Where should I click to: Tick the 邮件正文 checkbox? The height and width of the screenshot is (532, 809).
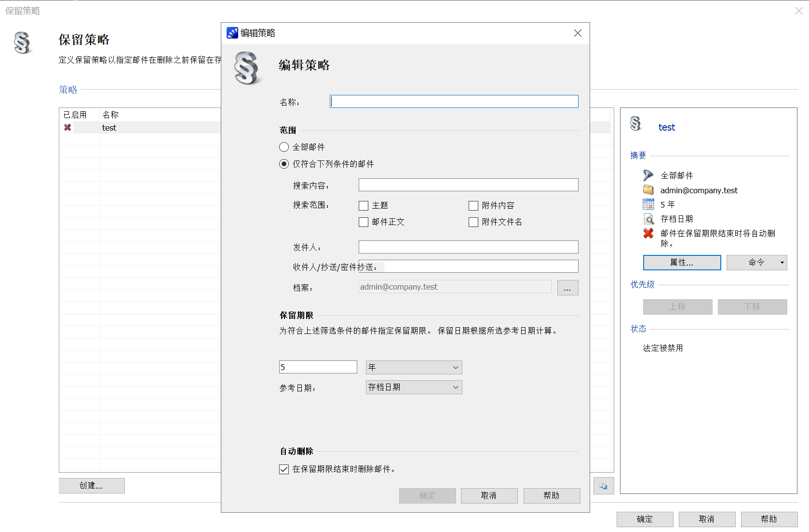click(x=364, y=222)
